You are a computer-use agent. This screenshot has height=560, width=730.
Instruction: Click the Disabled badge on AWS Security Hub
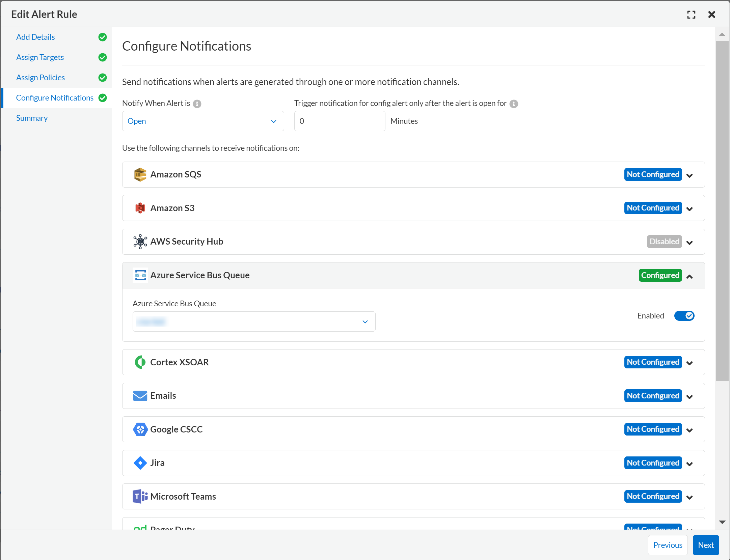(x=664, y=242)
